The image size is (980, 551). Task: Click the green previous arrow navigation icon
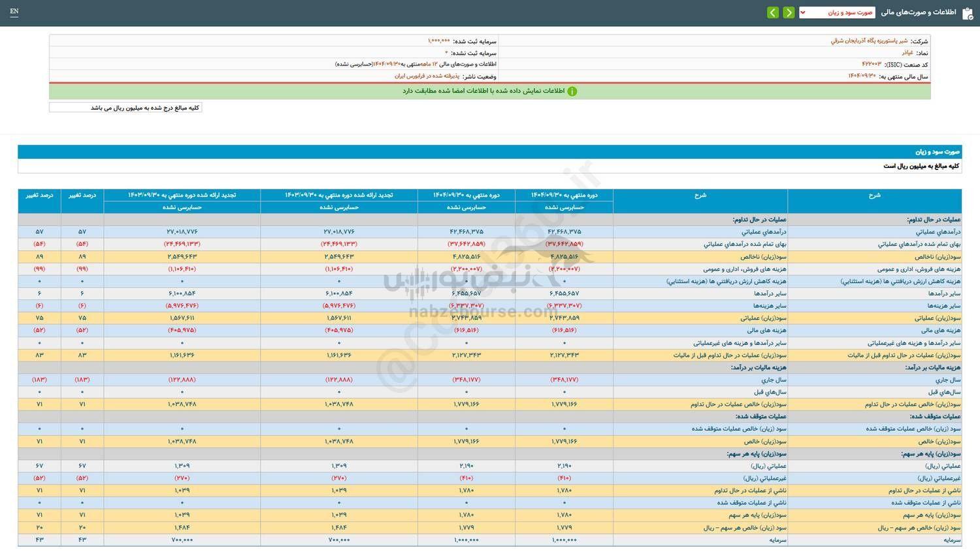coord(772,12)
